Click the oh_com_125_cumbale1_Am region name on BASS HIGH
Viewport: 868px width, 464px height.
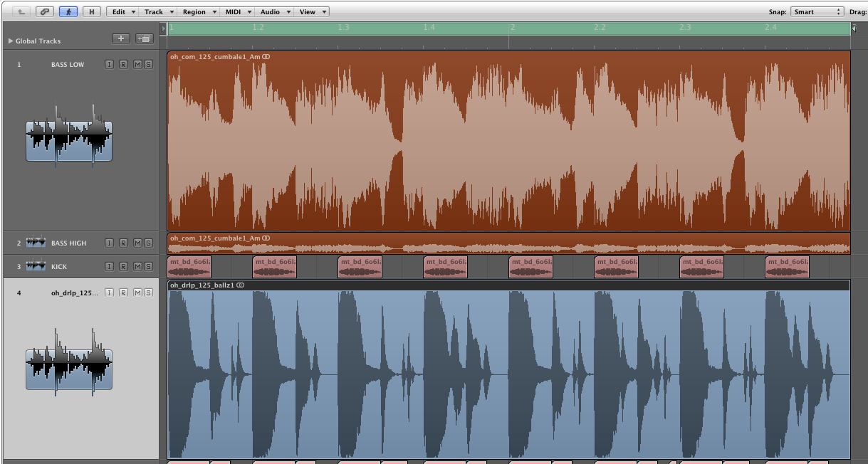click(x=215, y=238)
